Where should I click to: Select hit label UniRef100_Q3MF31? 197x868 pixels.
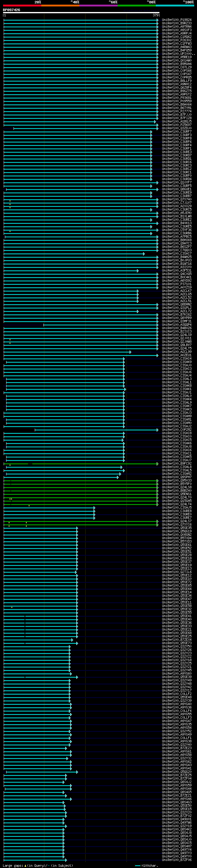[176, 321]
